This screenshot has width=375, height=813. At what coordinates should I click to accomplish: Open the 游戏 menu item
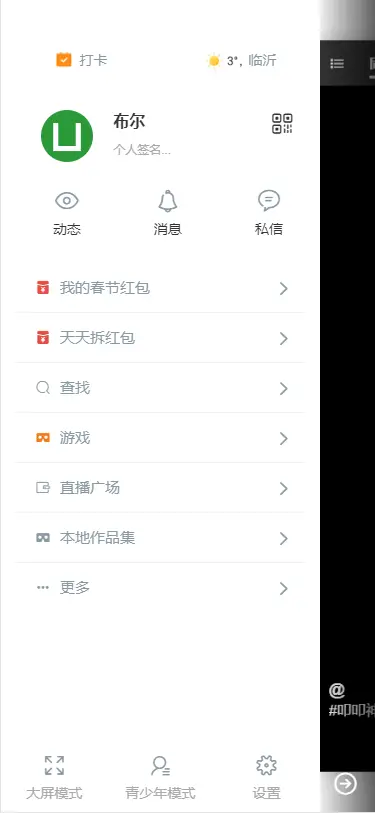point(160,438)
